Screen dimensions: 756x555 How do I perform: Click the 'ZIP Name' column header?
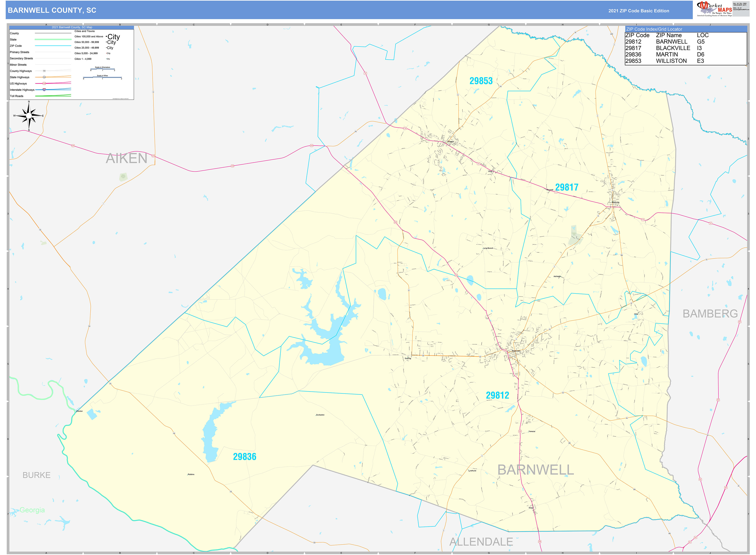669,35
